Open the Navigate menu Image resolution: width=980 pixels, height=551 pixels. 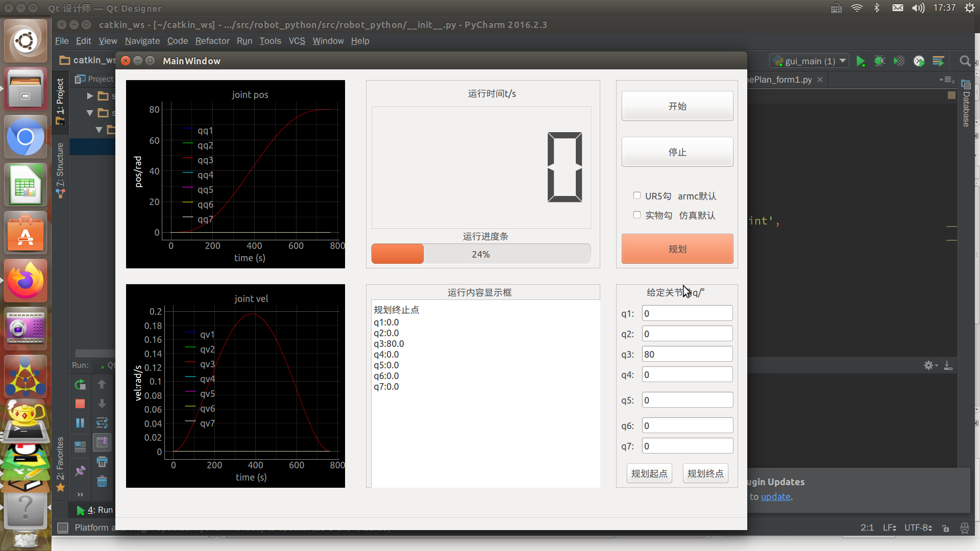point(142,41)
